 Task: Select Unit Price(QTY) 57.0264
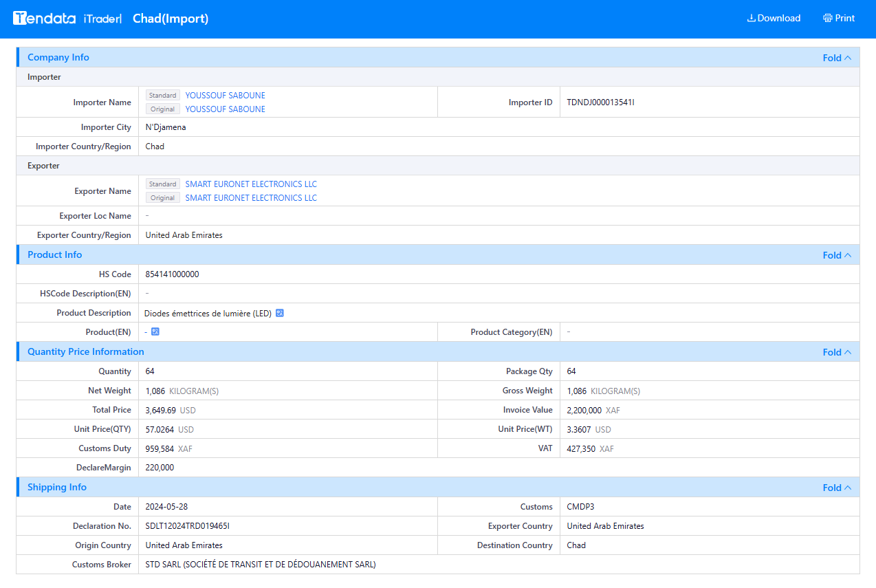coord(160,429)
